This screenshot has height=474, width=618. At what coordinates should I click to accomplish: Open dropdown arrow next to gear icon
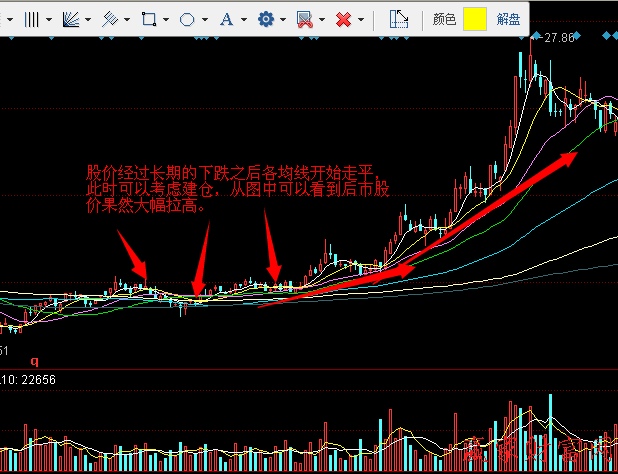click(x=282, y=19)
